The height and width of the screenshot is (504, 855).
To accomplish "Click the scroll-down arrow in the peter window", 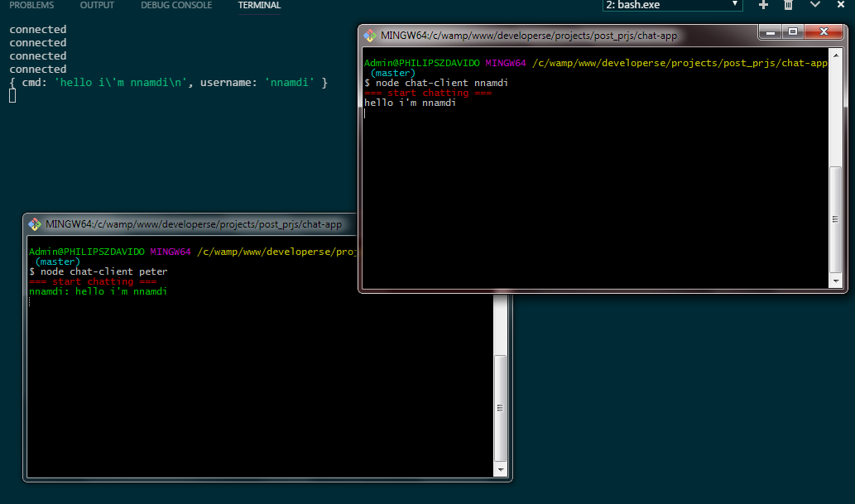I will (502, 468).
